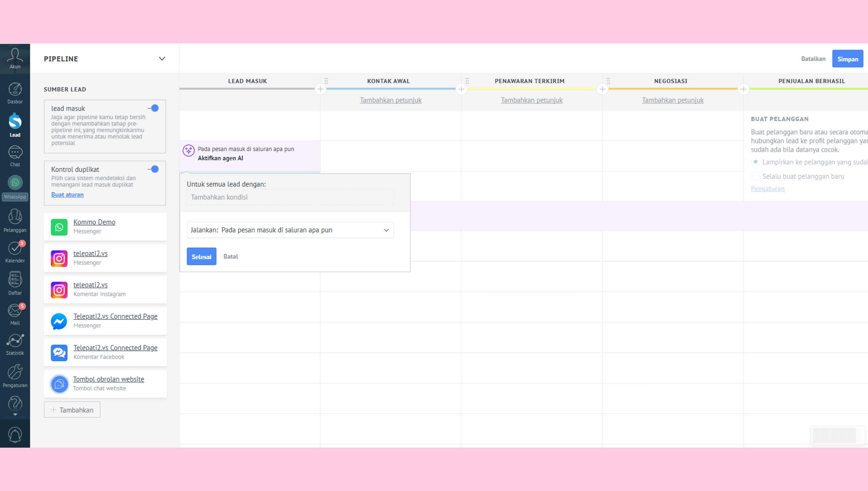Select the Kontak Awal stage header

pyautogui.click(x=388, y=81)
